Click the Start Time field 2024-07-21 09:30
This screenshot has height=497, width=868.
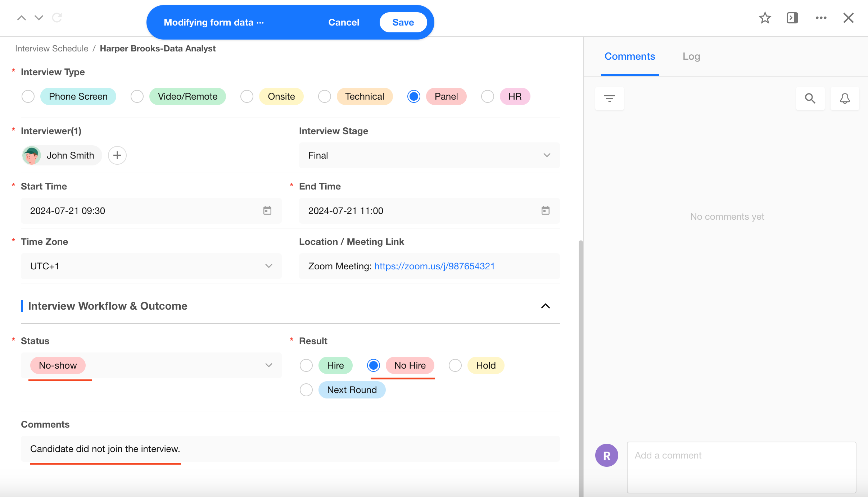(x=151, y=211)
